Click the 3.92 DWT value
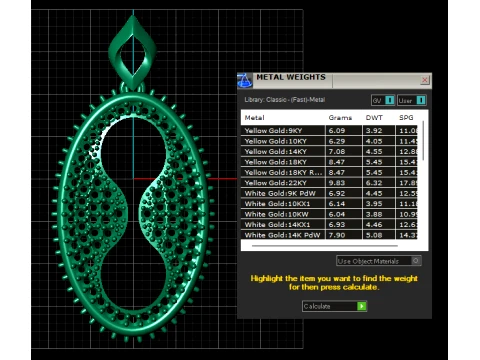 point(374,131)
